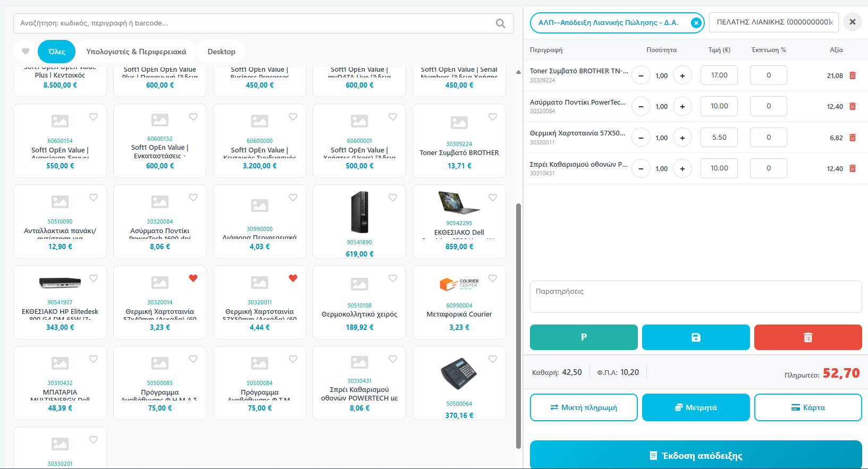
Task: Click the Παρατηρήσεις notes field
Action: point(695,296)
